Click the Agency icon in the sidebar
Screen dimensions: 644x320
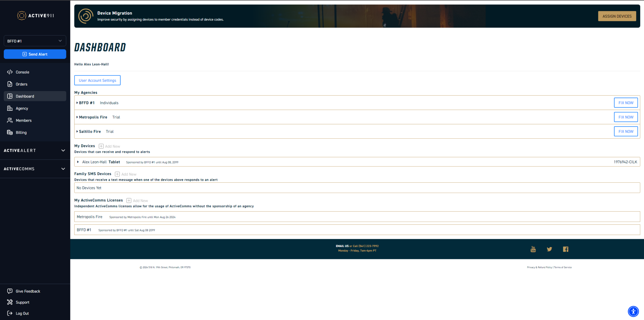point(10,108)
